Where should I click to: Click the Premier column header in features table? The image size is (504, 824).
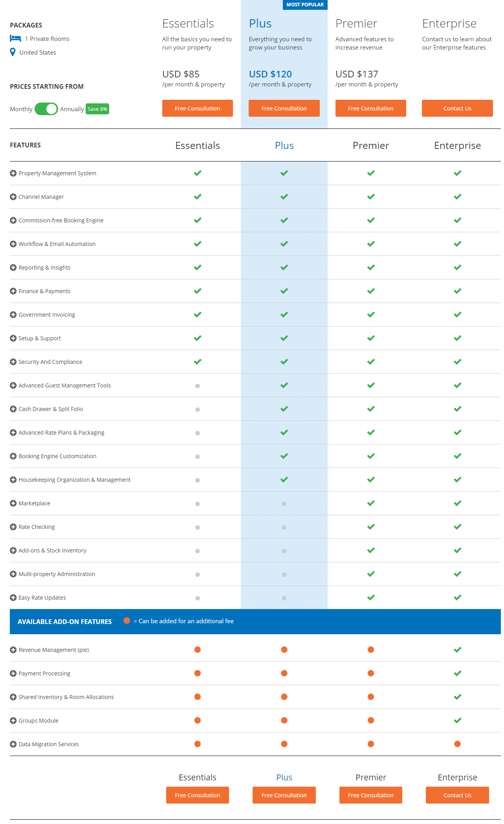[370, 145]
